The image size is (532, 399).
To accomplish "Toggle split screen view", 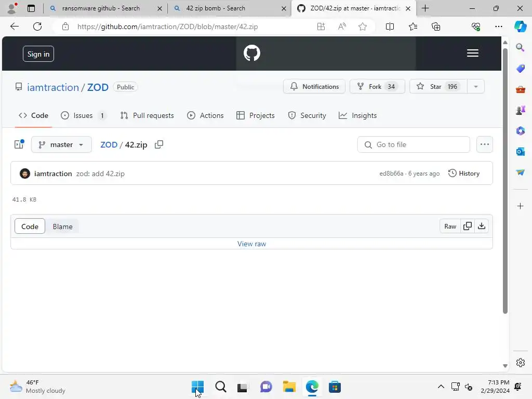I will [x=390, y=26].
